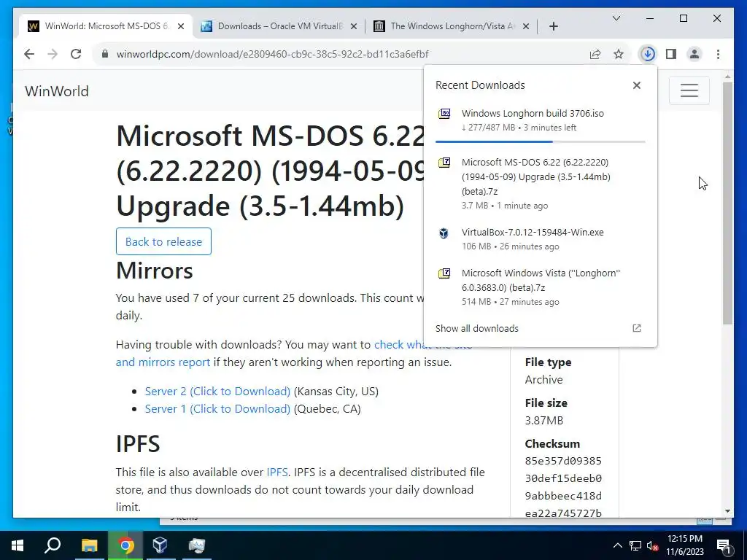Screen dimensions: 747x560
Task: Open the WinWorld hamburger navigation menu
Action: pyautogui.click(x=689, y=90)
